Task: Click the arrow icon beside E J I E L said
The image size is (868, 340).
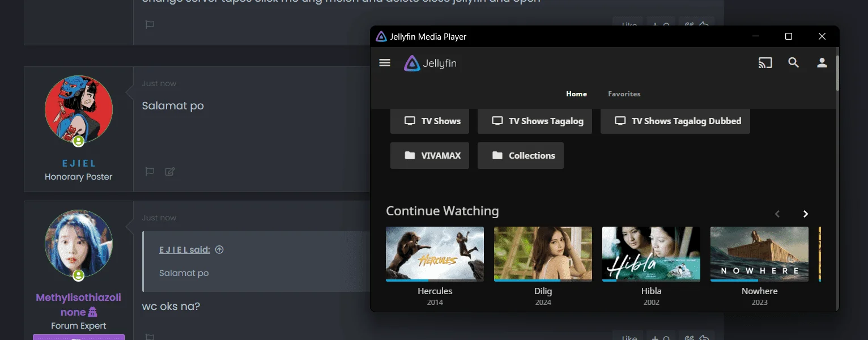Action: [220, 250]
